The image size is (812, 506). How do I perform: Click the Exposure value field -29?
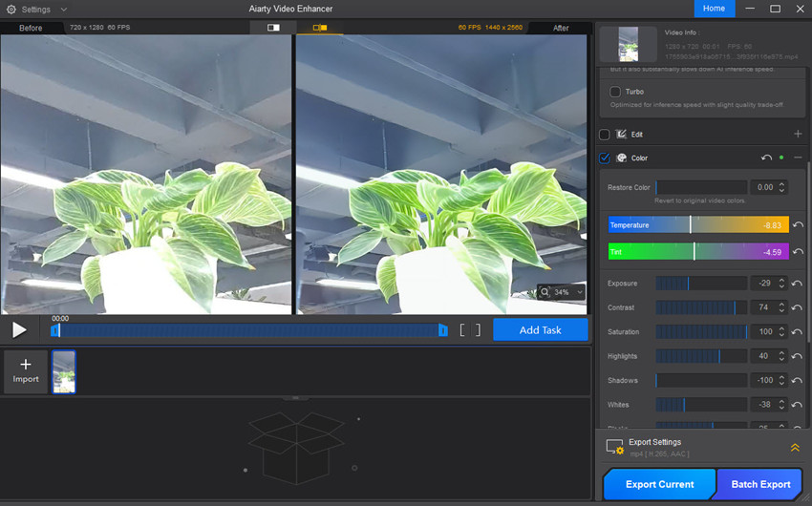(x=763, y=283)
